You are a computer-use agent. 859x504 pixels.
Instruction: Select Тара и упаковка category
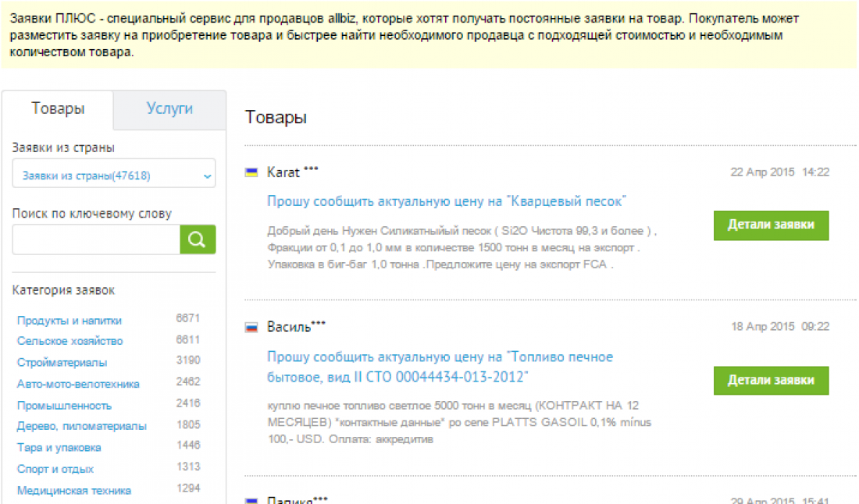(59, 448)
